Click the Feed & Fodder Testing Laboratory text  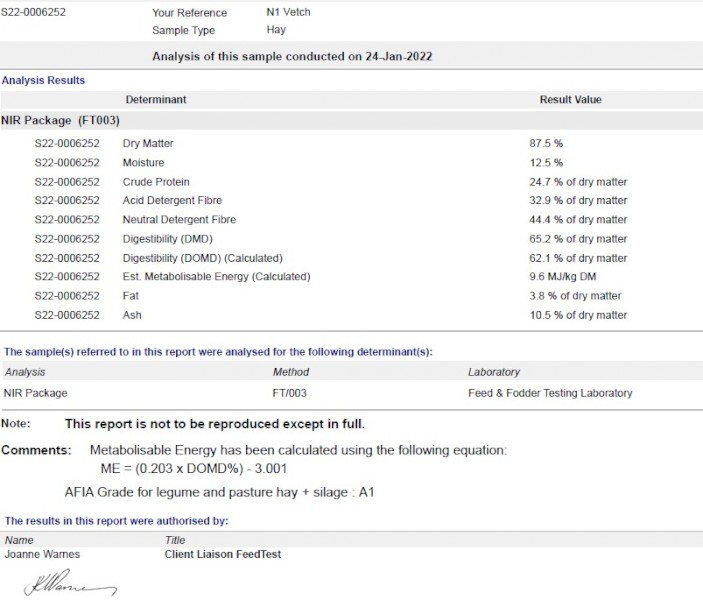tap(550, 393)
